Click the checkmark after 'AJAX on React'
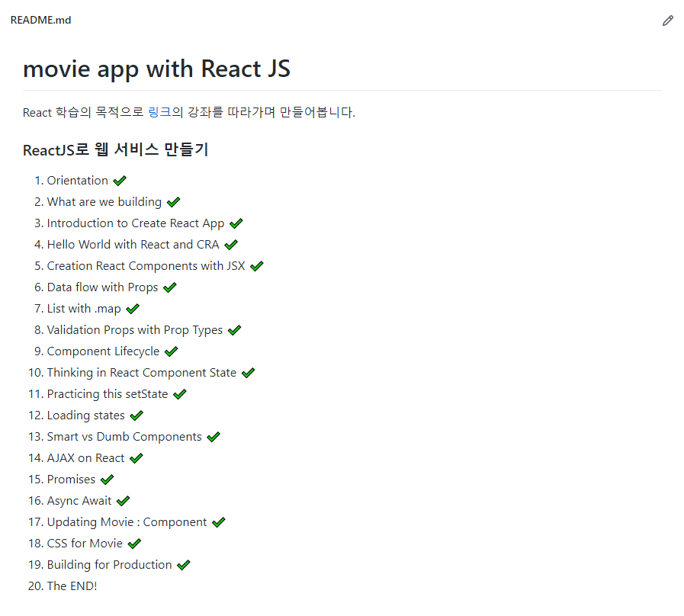The image size is (684, 616). coord(136,458)
